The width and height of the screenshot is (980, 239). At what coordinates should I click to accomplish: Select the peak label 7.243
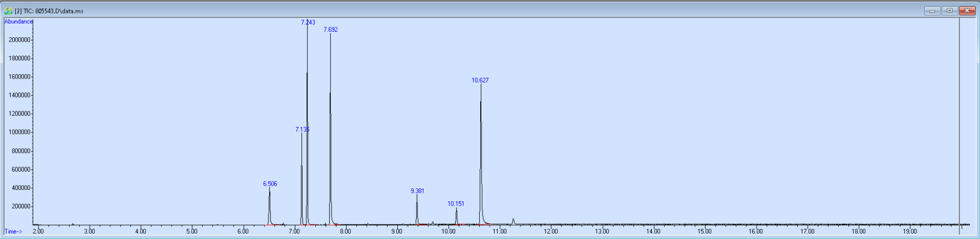(308, 22)
